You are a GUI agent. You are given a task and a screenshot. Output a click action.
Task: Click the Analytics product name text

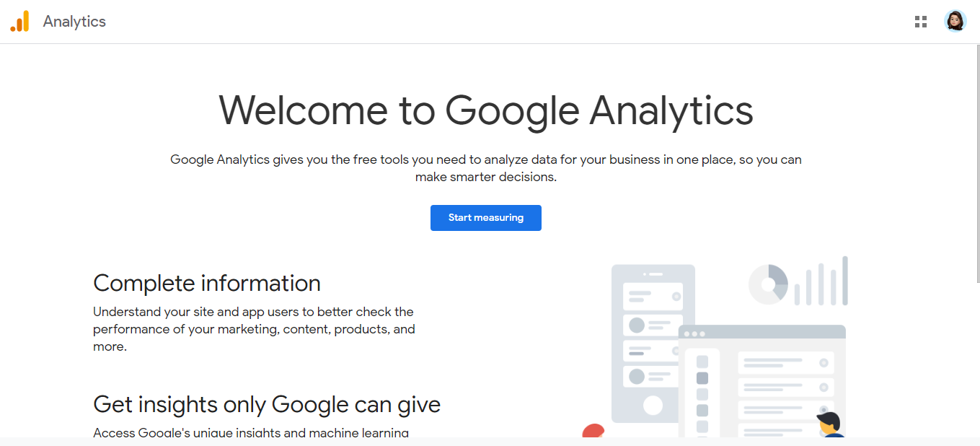point(74,22)
